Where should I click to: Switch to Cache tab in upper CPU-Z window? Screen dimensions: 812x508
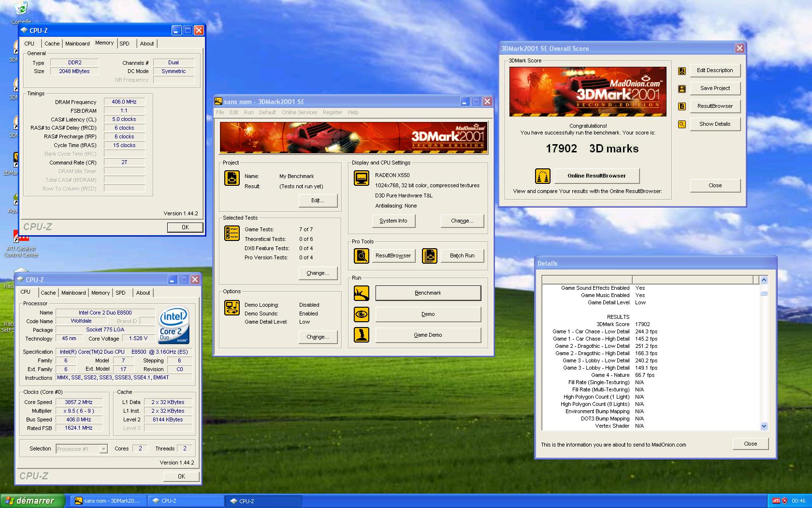tap(52, 44)
